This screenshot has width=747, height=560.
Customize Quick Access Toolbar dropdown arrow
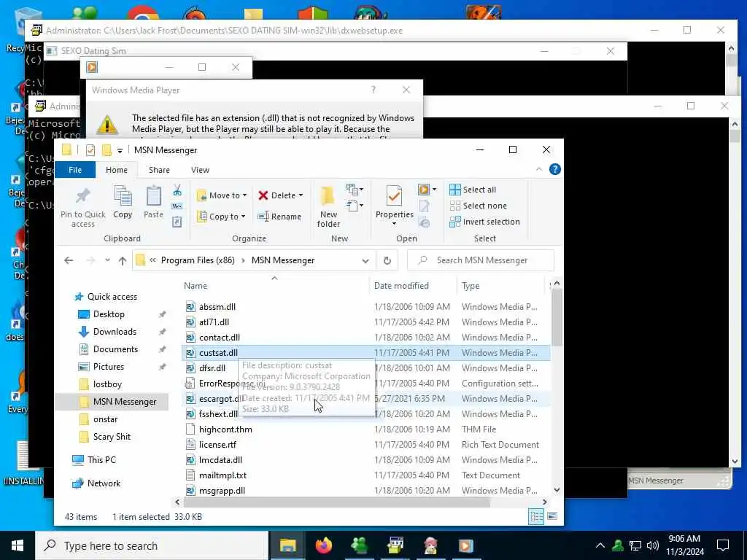pos(120,150)
